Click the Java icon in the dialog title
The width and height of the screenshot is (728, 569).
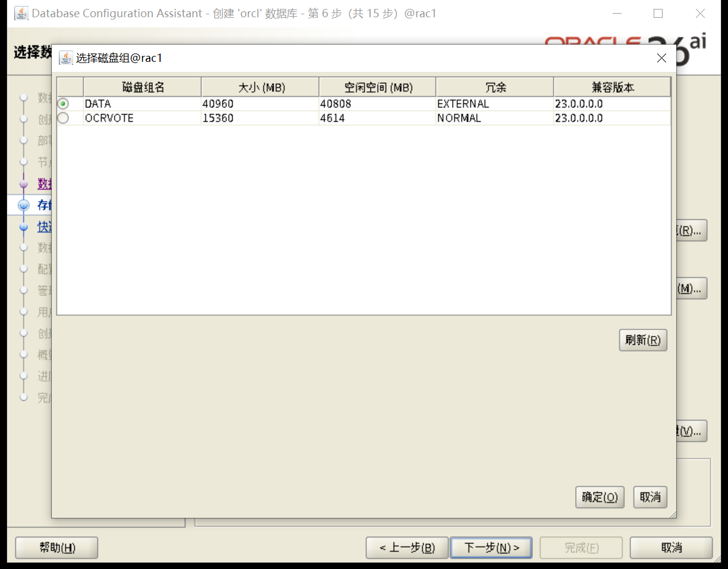(65, 58)
